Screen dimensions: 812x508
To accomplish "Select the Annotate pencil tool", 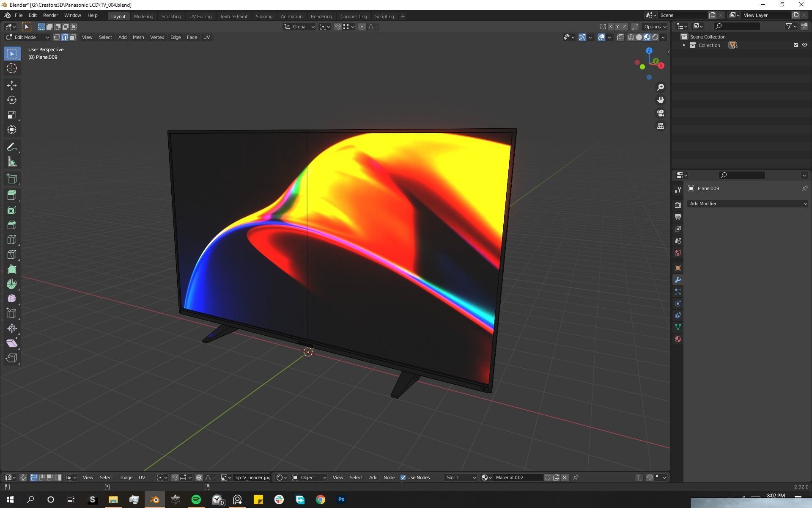I will click(x=12, y=147).
